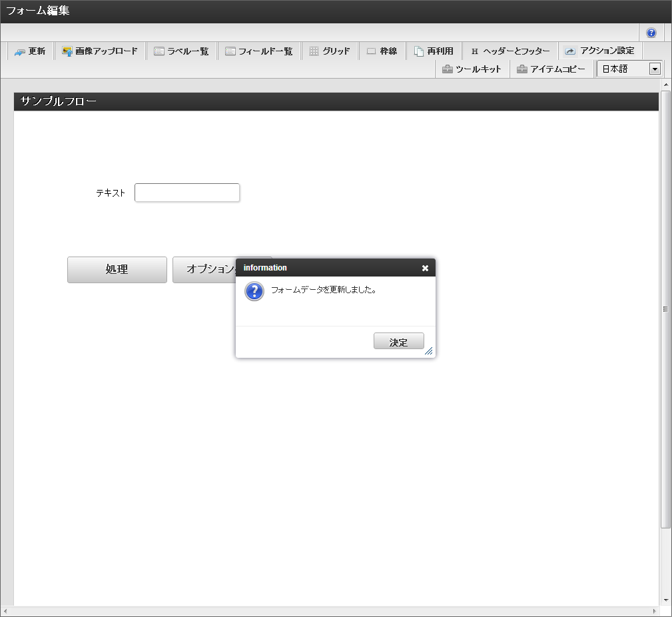
Task: Click the dialog resize grip corner
Action: pos(429,351)
